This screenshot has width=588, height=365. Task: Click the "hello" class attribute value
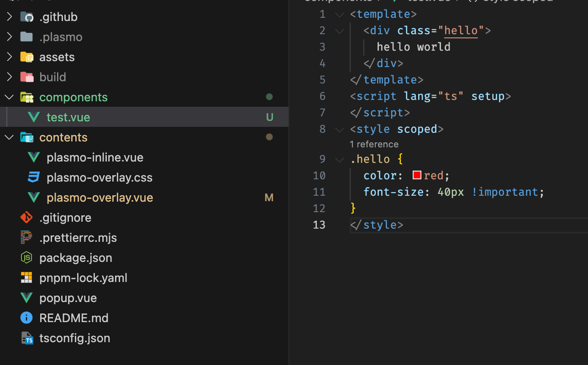click(x=461, y=31)
